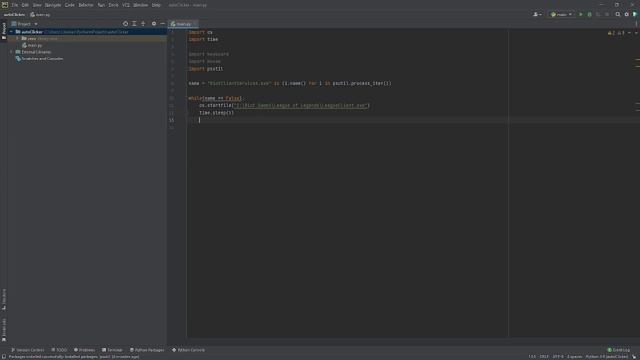Click the autoClicker breadcrumb in navigation bar

[x=14, y=14]
